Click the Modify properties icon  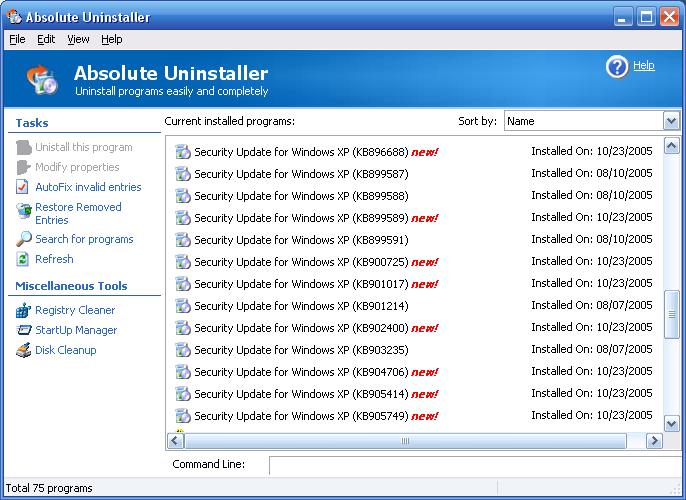click(x=24, y=167)
